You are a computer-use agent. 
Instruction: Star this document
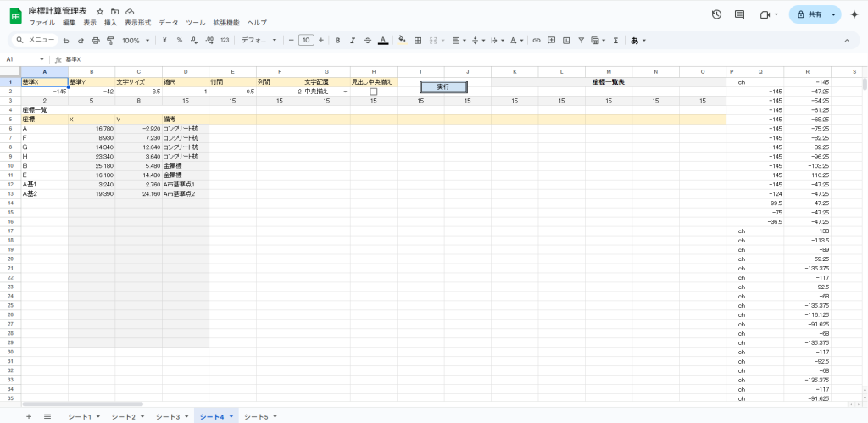point(100,11)
